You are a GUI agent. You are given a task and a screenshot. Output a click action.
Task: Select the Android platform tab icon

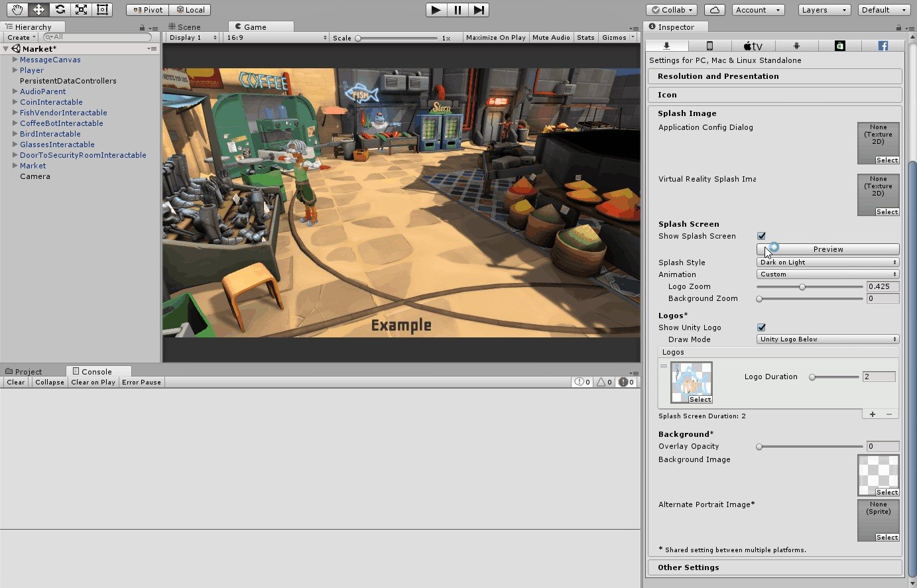[x=796, y=46]
